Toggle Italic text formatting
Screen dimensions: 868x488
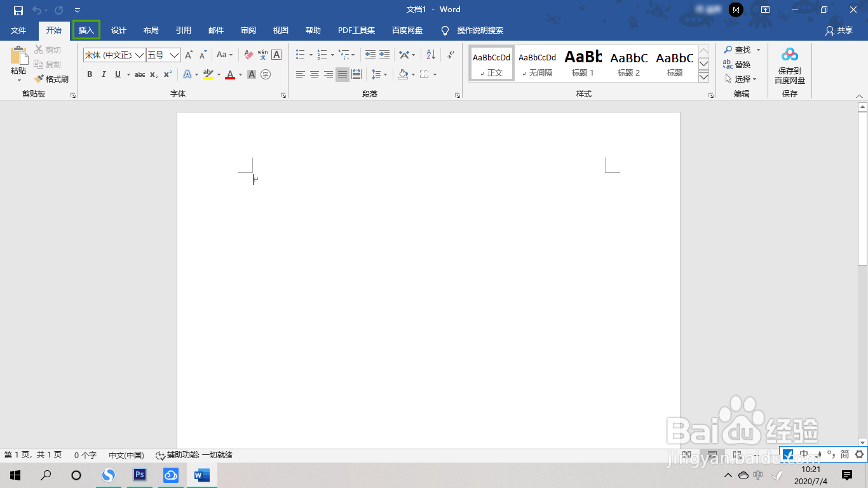coord(104,74)
